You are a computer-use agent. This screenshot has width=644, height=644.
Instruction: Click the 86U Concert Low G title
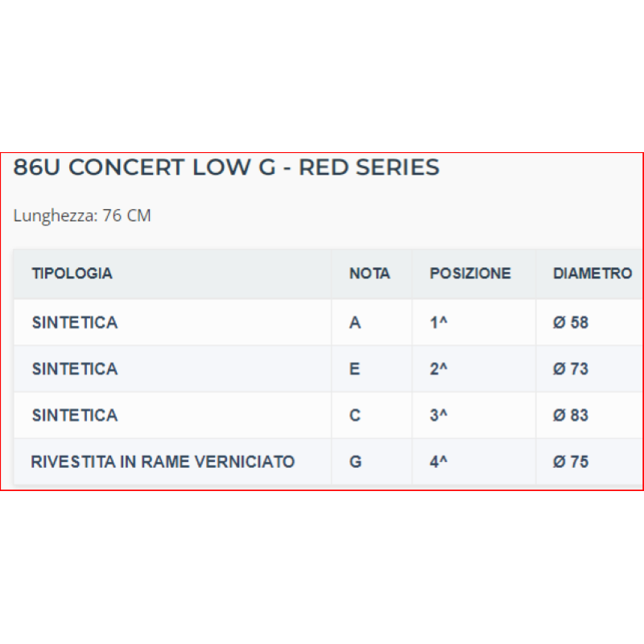[226, 167]
